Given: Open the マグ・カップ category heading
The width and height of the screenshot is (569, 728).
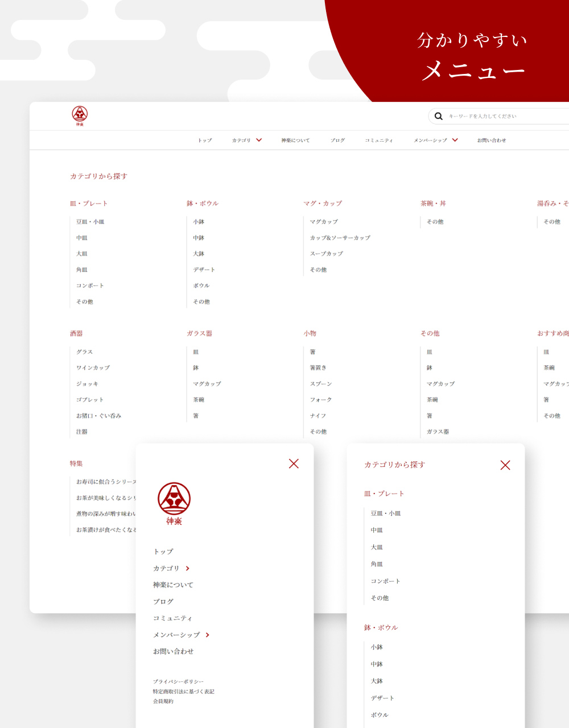Looking at the screenshot, I should pyautogui.click(x=323, y=203).
